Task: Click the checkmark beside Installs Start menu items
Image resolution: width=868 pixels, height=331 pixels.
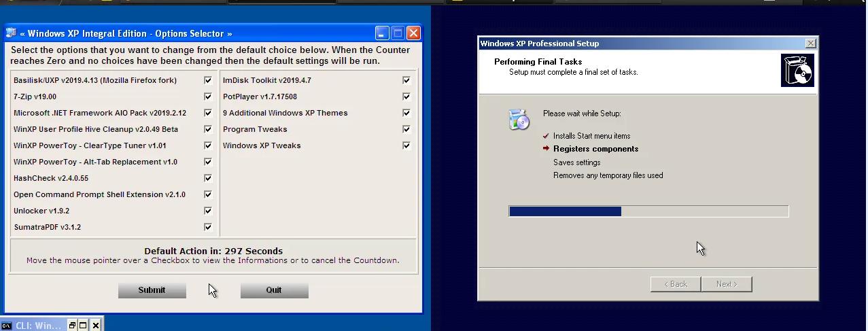Action: pos(546,136)
